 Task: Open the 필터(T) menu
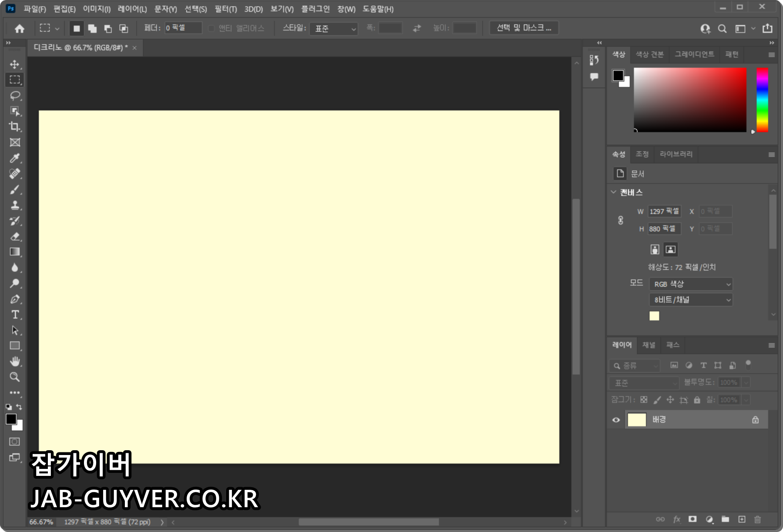226,9
